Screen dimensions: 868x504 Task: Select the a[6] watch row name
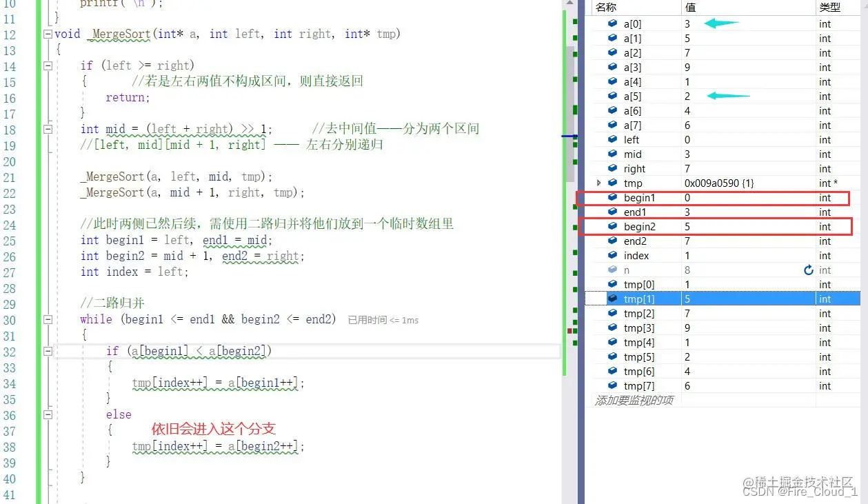point(632,110)
